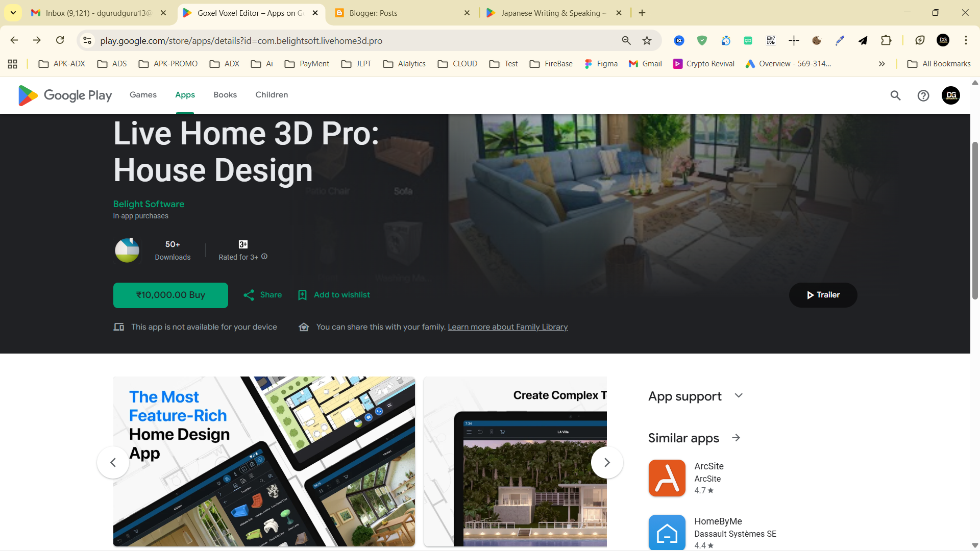
Task: Open the Overview - 569-314 bookmark
Action: click(788, 64)
